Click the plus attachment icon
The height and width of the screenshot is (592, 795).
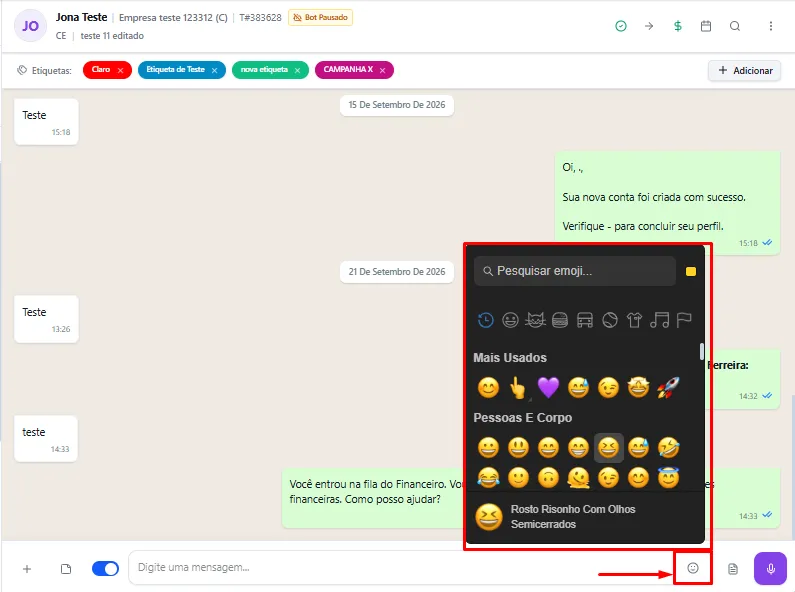(27, 569)
